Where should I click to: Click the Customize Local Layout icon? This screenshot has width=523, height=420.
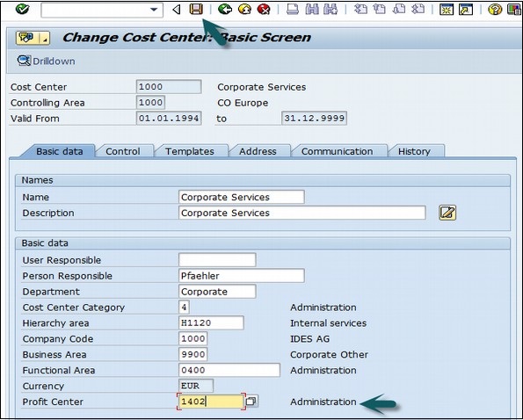[x=514, y=10]
